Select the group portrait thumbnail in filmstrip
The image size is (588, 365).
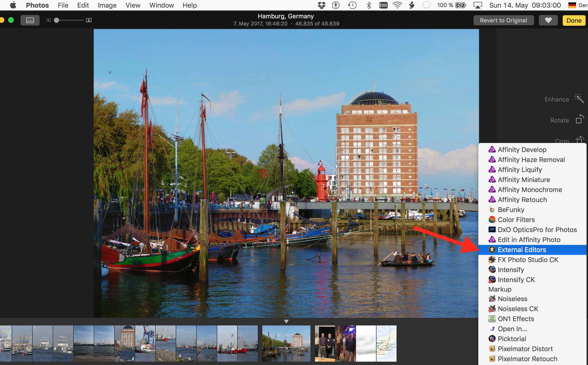325,343
